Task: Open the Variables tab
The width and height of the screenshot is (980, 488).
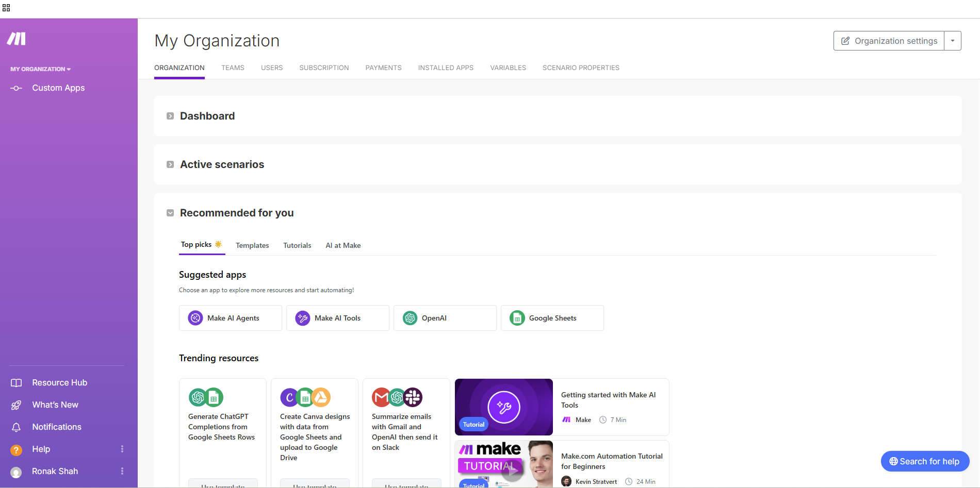Action: coord(508,68)
